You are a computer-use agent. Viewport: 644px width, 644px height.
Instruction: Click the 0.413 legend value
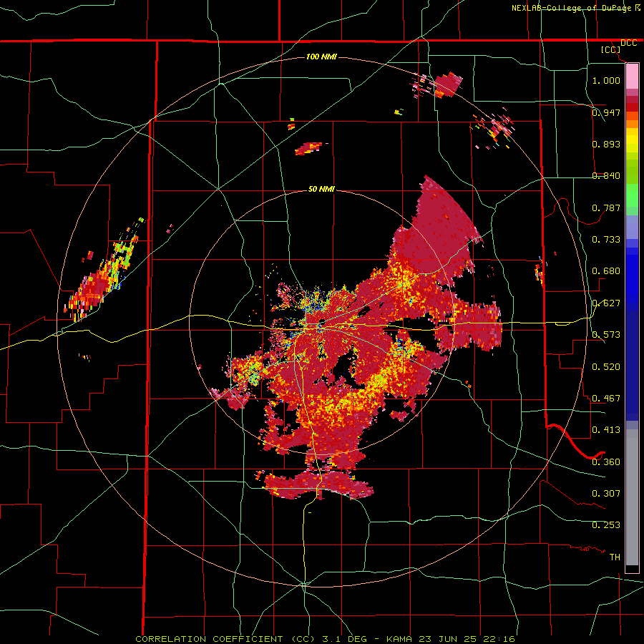click(x=606, y=430)
